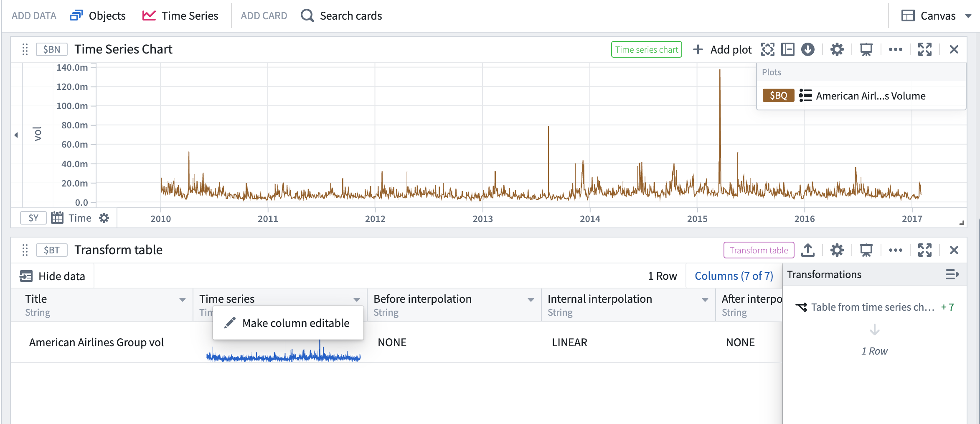Click chart presentation screen icon

pos(866,49)
